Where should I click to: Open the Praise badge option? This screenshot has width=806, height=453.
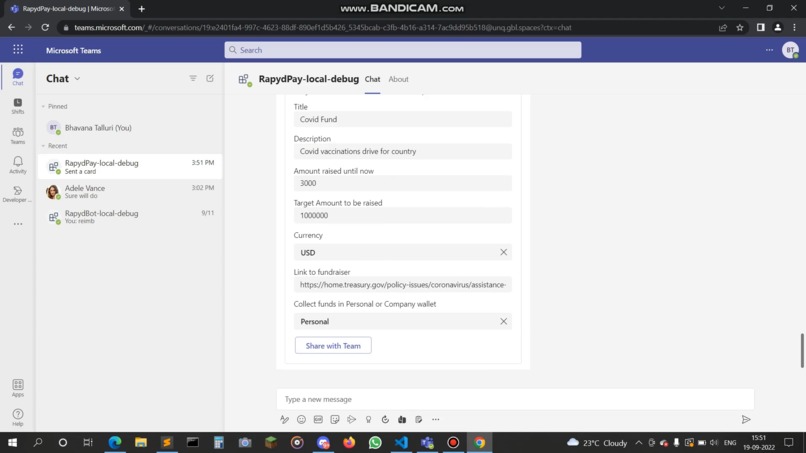pyautogui.click(x=368, y=419)
